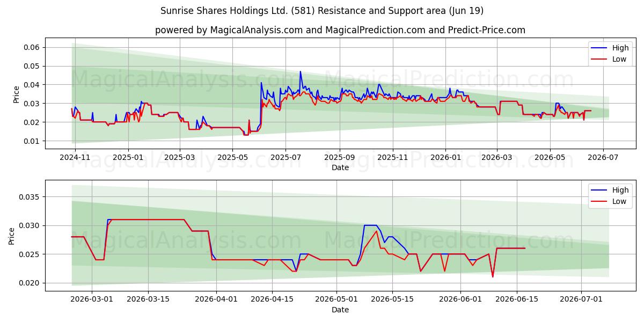
Task: Click the '2026-04-01' tick label on lower x-axis
Action: (x=217, y=300)
